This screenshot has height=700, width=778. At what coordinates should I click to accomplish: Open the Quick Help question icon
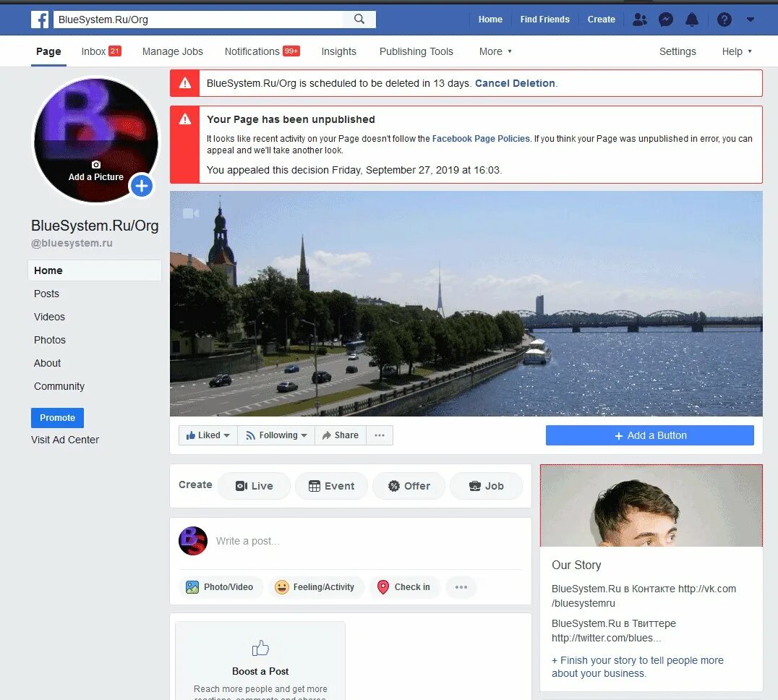[724, 20]
